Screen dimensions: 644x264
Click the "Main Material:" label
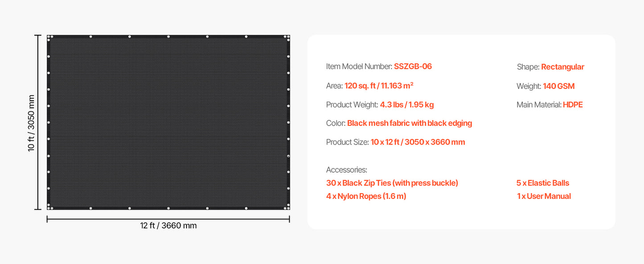[x=538, y=105]
